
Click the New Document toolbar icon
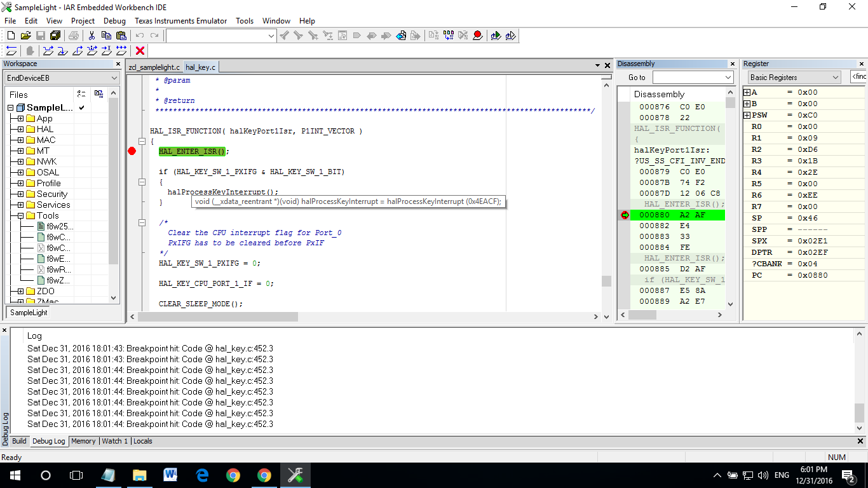pos(11,36)
